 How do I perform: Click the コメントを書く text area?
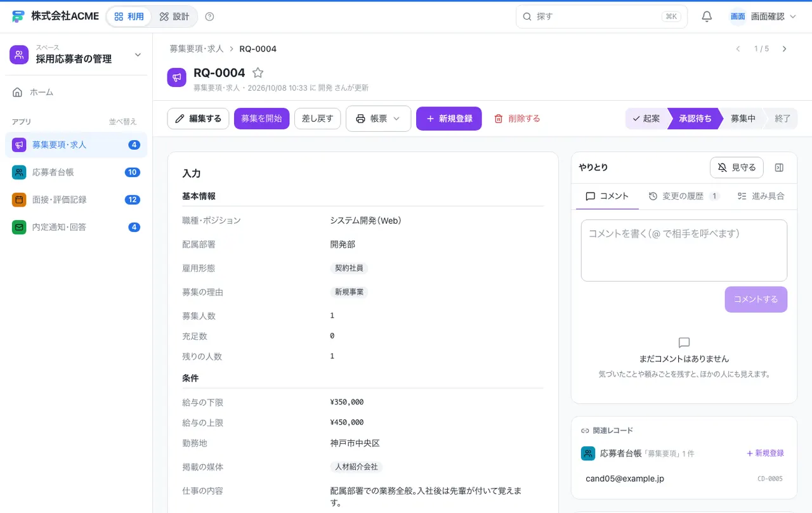pos(684,250)
